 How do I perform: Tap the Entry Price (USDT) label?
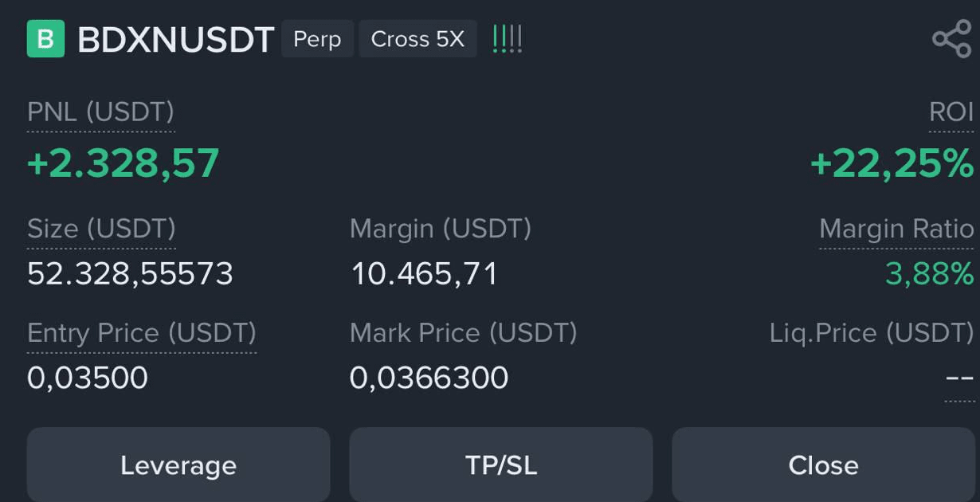(142, 333)
